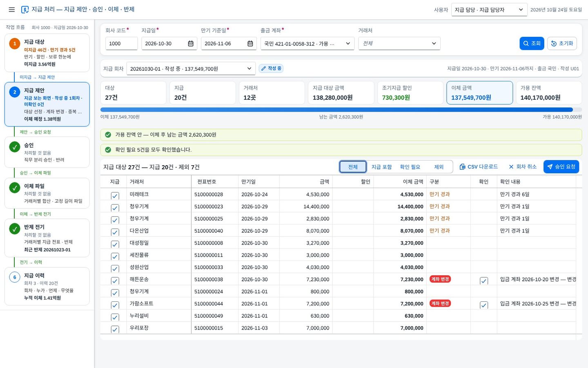Viewport: 588px width, 368px height.
Task: Click the 이체 파일 step checkmark icon
Action: [x=15, y=188]
